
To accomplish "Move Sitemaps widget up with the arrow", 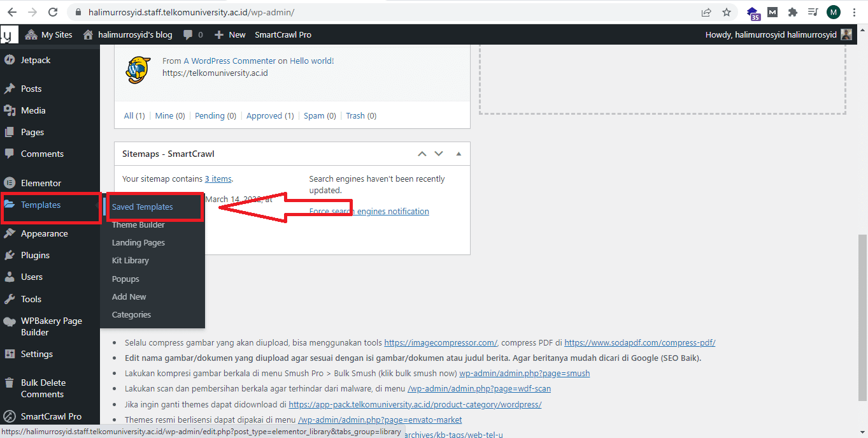I will pos(422,154).
